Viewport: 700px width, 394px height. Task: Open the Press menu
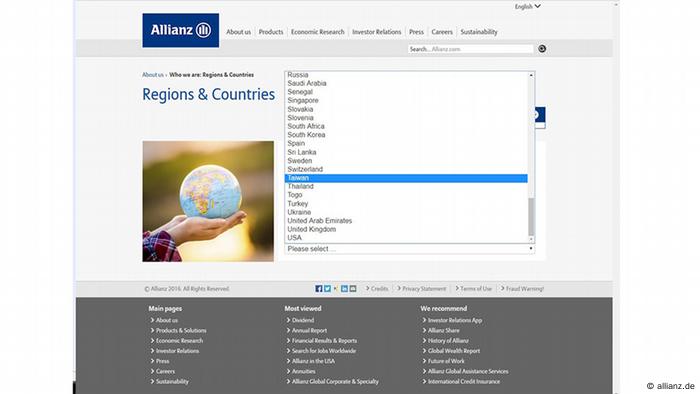[416, 32]
